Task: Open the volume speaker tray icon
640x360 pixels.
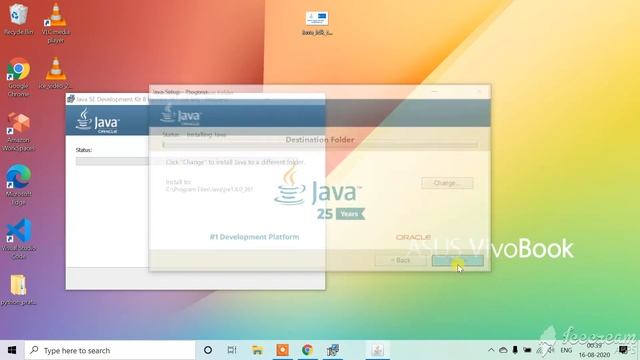Action: point(551,350)
